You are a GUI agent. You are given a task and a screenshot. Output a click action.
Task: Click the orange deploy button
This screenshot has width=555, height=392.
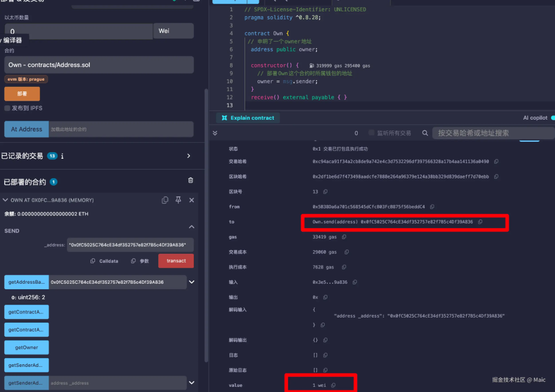(x=22, y=94)
